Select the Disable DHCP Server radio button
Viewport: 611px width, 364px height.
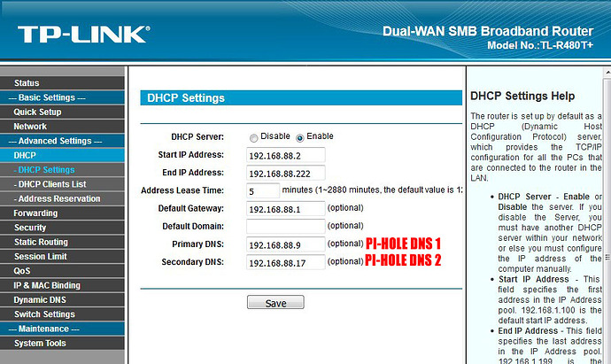[x=254, y=138]
